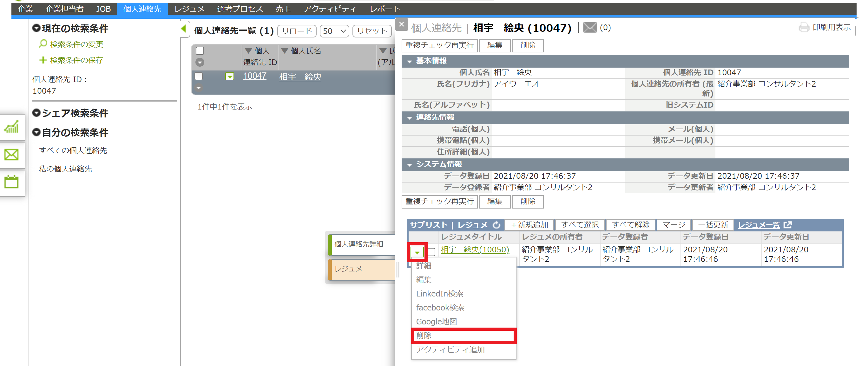
Task: Open the レジュメ tab in top navigation
Action: coord(189,9)
